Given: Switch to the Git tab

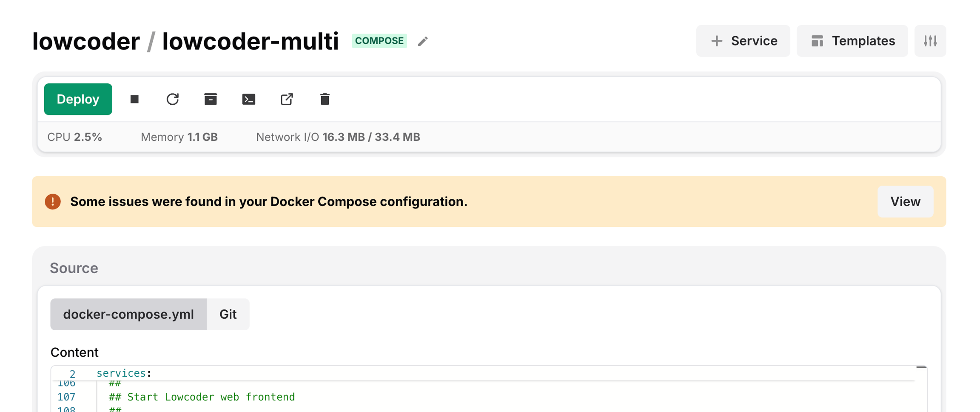Looking at the screenshot, I should (x=228, y=314).
